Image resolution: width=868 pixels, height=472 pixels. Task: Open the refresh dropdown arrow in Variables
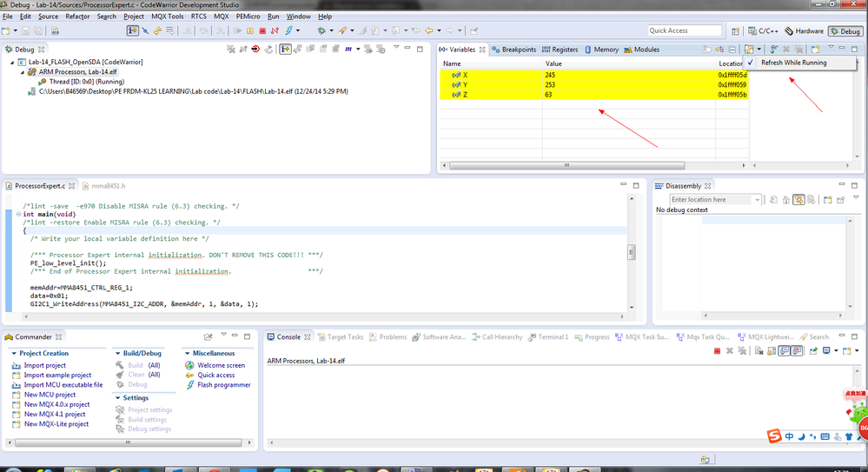[759, 50]
